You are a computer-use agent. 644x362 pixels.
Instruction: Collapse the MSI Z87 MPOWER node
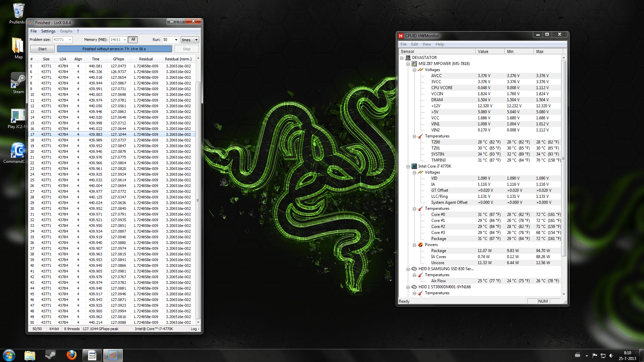point(408,64)
